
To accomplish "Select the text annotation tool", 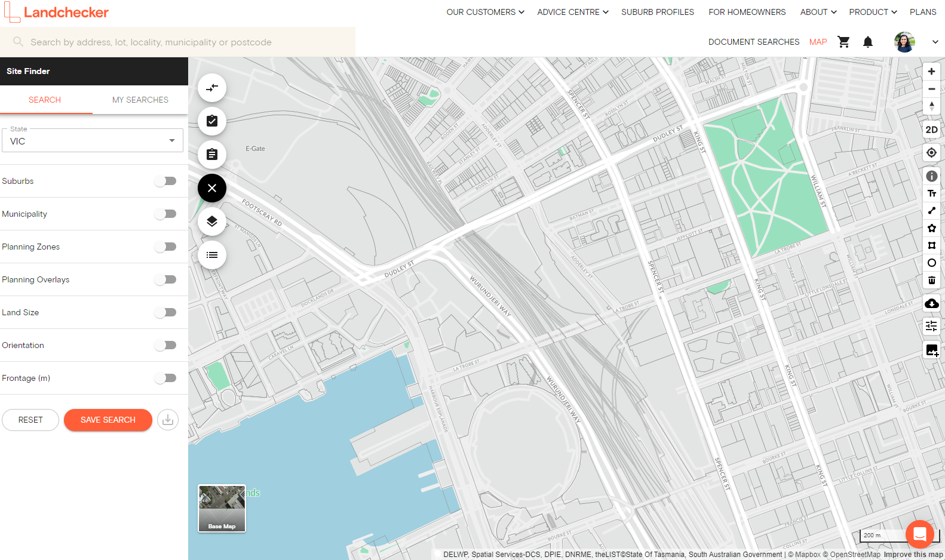I will 931,193.
